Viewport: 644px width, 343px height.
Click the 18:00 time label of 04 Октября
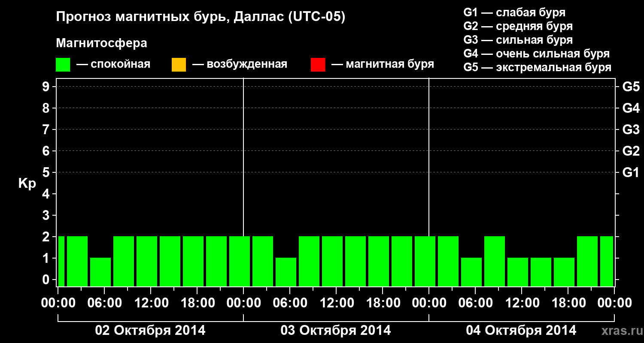coord(568,303)
